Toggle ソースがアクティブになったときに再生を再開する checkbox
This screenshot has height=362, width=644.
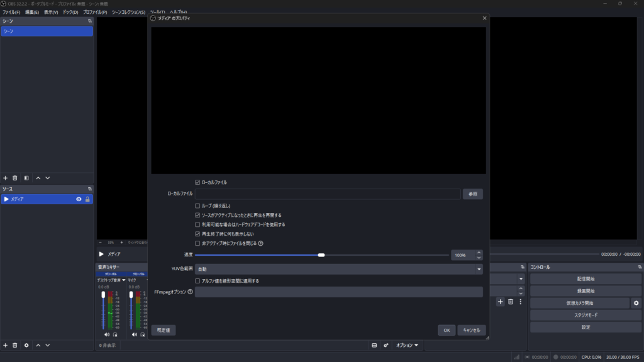click(197, 215)
